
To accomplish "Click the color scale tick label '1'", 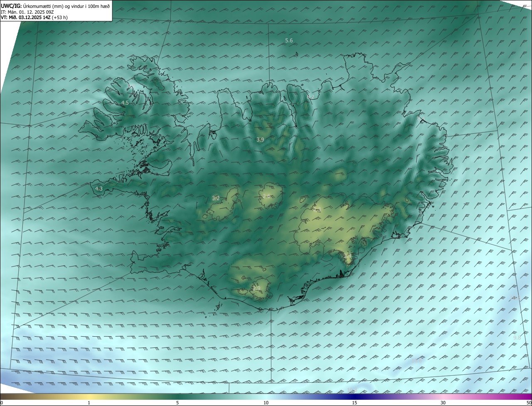I will tap(89, 403).
